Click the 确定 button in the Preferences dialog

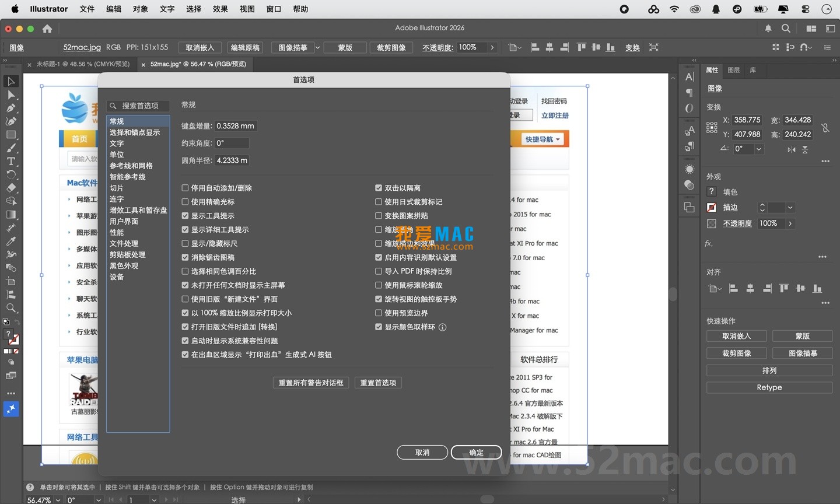tap(475, 452)
